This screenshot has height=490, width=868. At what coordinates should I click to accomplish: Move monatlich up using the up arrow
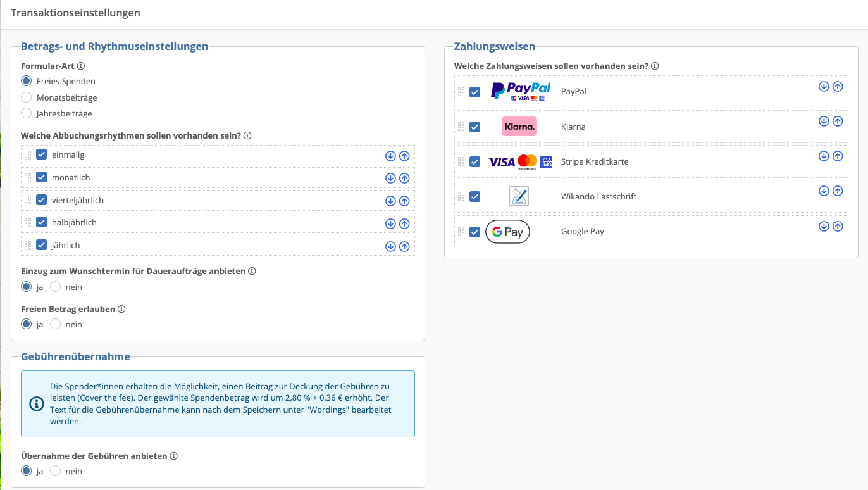pyautogui.click(x=404, y=178)
